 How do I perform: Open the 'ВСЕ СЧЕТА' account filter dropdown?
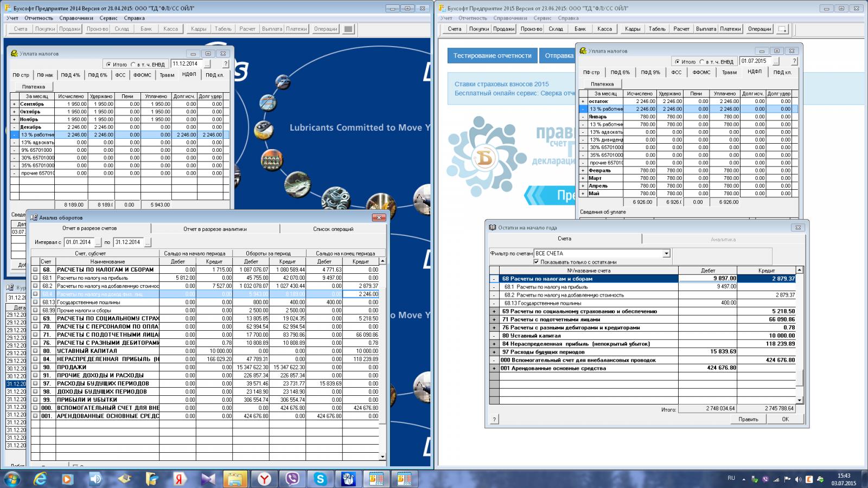coord(666,254)
